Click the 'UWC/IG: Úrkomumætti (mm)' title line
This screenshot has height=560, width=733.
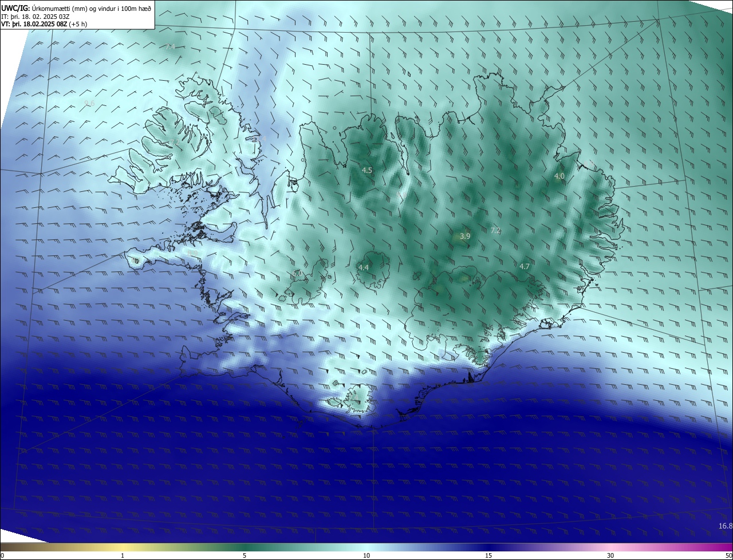tap(76, 9)
